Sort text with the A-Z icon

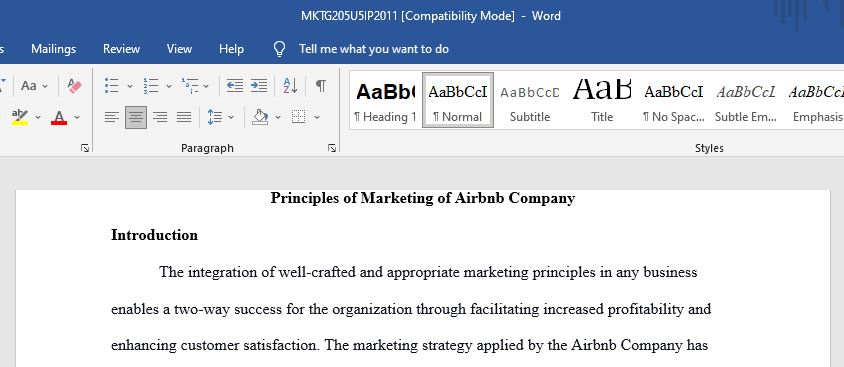290,86
